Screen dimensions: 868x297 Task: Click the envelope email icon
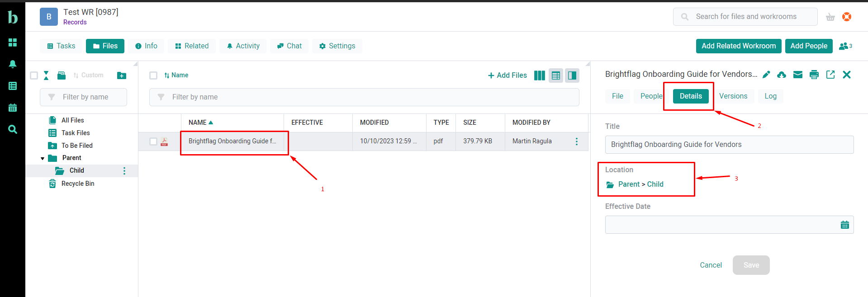tap(798, 75)
